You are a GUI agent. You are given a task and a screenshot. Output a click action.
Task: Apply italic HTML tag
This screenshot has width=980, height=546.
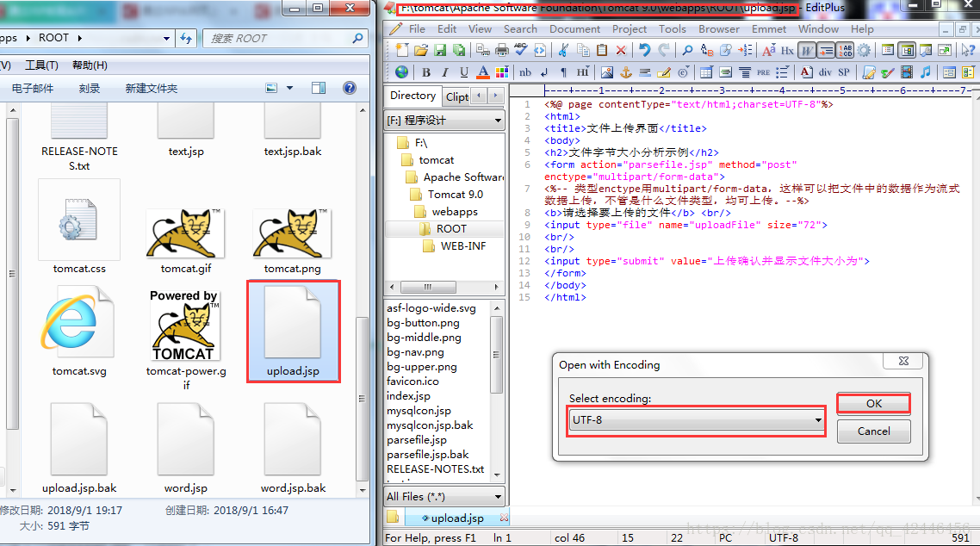pyautogui.click(x=445, y=72)
